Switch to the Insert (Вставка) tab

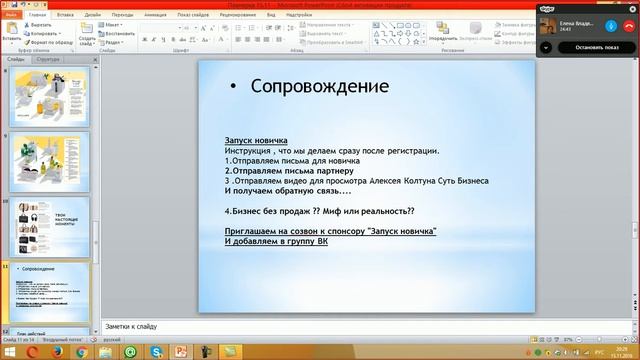[x=65, y=15]
